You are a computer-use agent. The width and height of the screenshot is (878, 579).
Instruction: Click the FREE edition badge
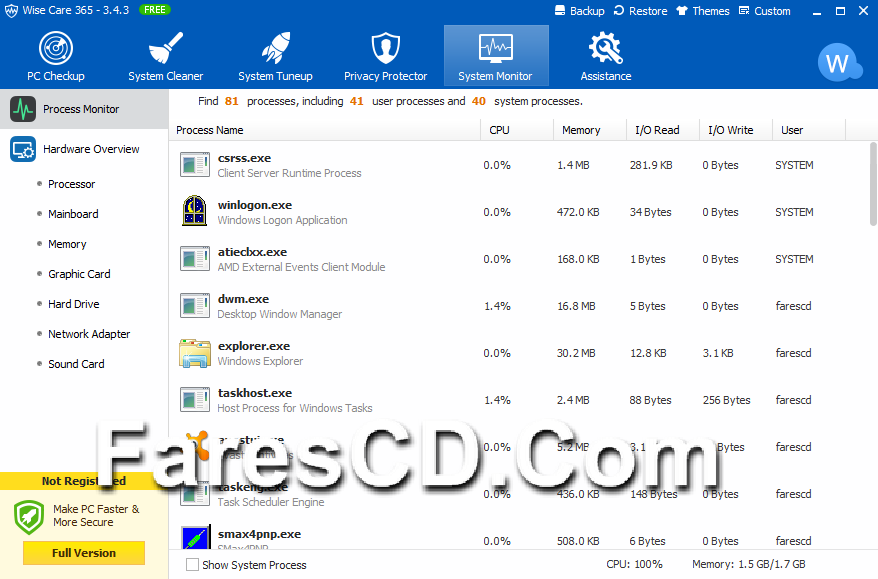tap(155, 10)
